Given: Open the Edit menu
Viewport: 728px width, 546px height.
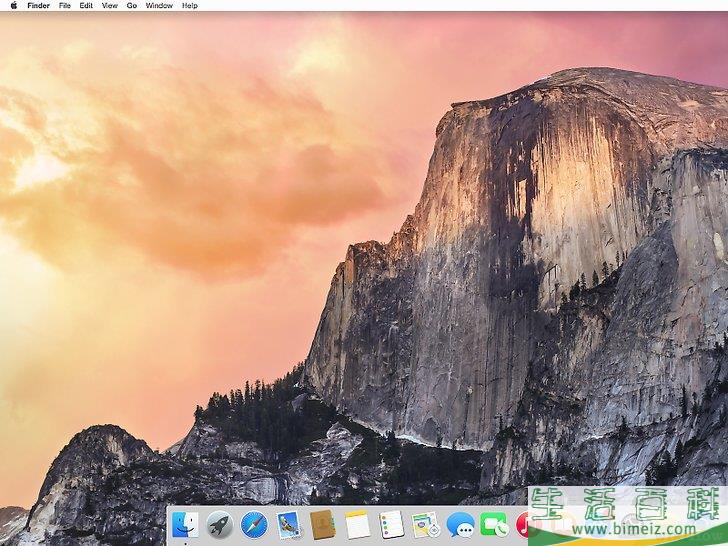Looking at the screenshot, I should click(86, 6).
